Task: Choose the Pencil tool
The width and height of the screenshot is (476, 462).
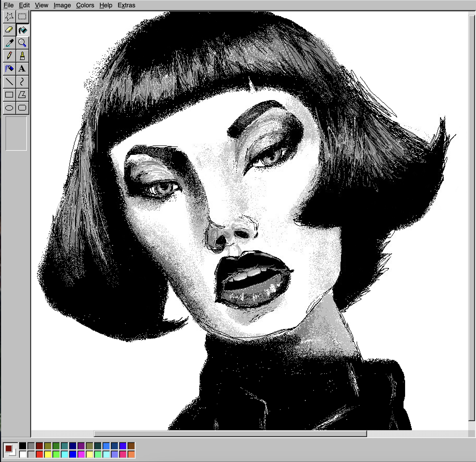Action: point(9,56)
